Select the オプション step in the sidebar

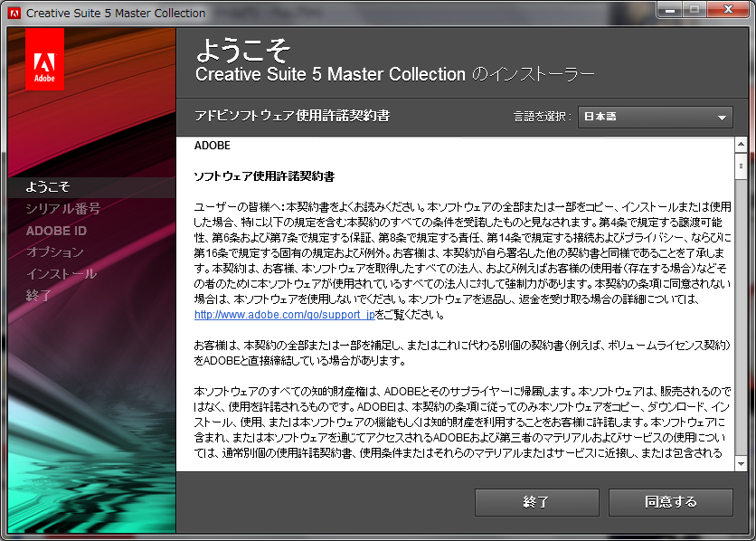pyautogui.click(x=54, y=252)
